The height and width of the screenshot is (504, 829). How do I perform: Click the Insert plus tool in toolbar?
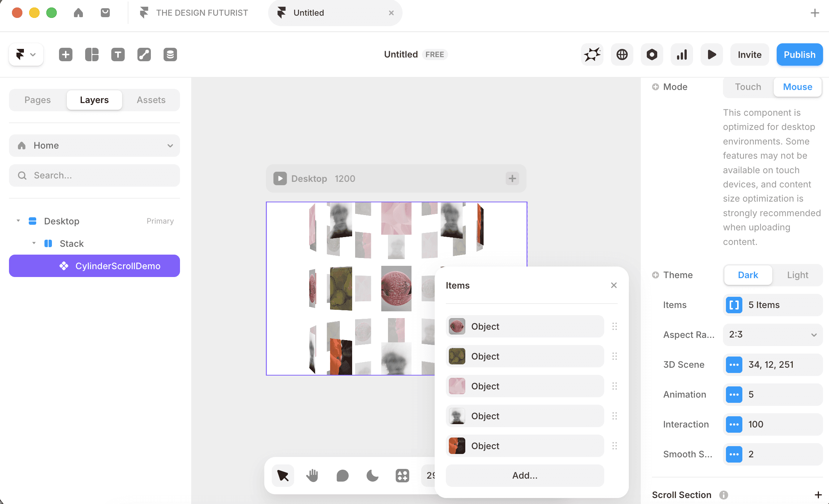[x=66, y=55]
